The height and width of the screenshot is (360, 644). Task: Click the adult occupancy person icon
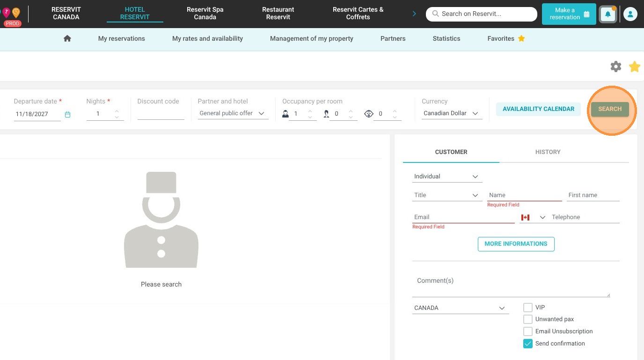285,114
